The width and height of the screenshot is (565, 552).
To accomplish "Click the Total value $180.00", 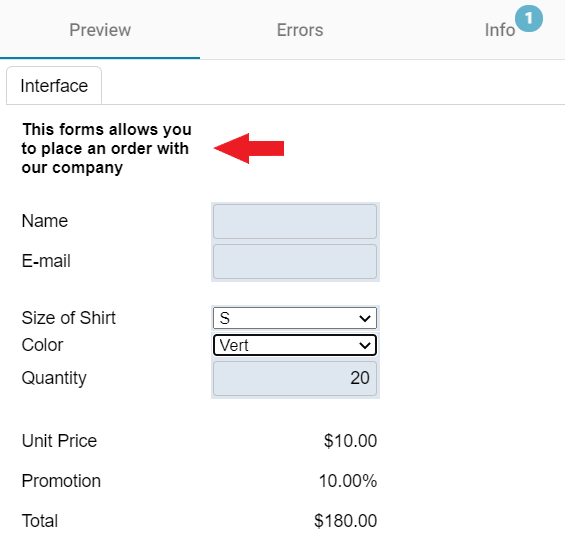I will click(346, 521).
